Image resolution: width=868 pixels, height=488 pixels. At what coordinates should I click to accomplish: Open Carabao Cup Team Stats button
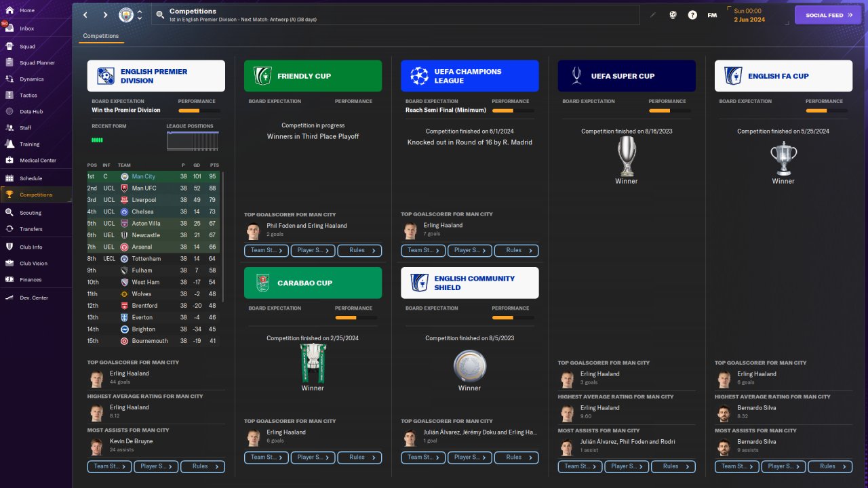(x=267, y=457)
